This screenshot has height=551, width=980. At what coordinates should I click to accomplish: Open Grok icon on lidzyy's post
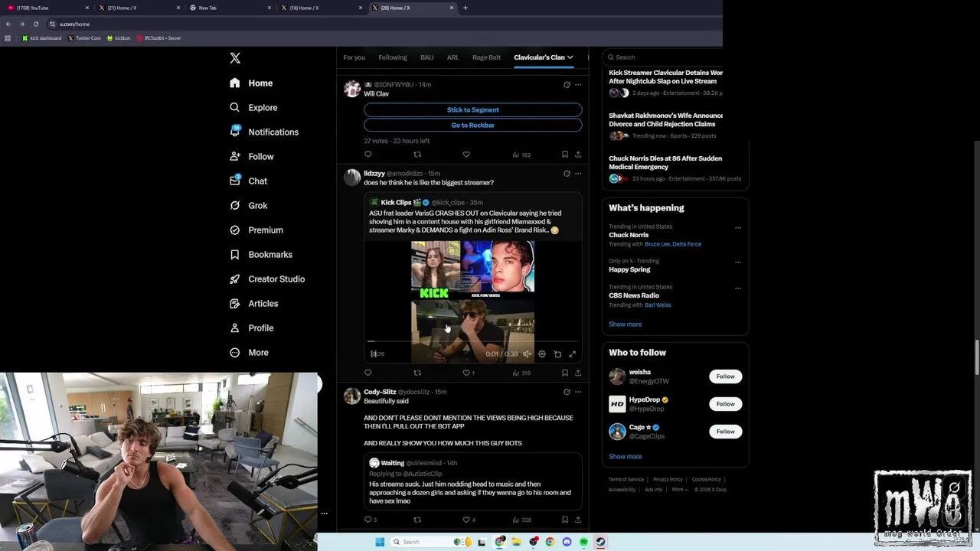click(567, 174)
